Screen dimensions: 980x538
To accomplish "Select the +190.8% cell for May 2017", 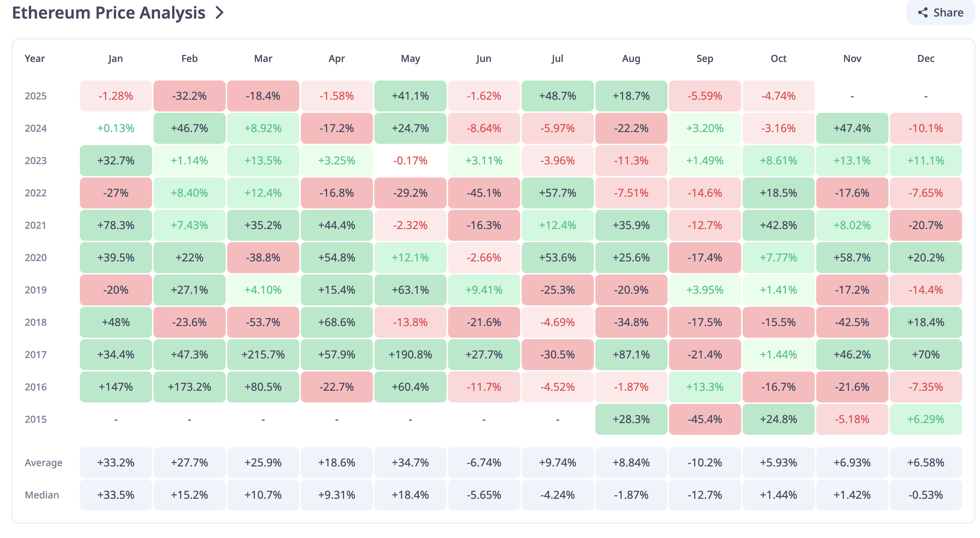I will click(x=410, y=354).
